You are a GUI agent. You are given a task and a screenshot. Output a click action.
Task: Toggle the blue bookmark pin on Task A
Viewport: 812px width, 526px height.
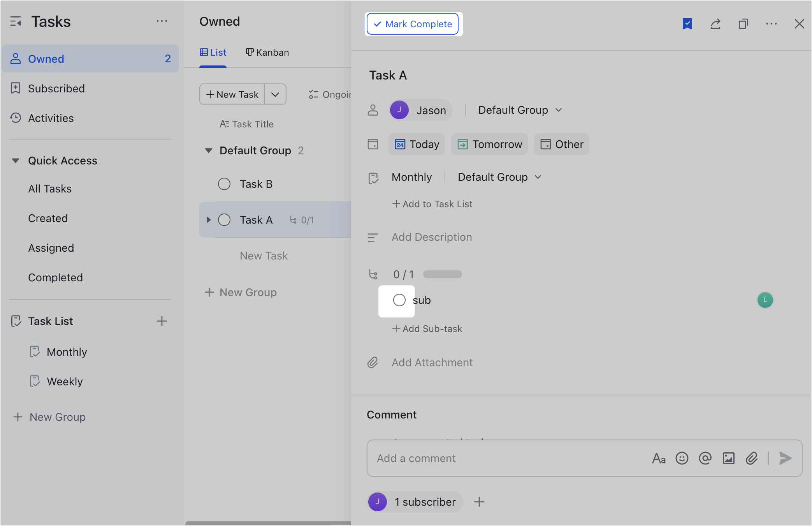coord(687,24)
